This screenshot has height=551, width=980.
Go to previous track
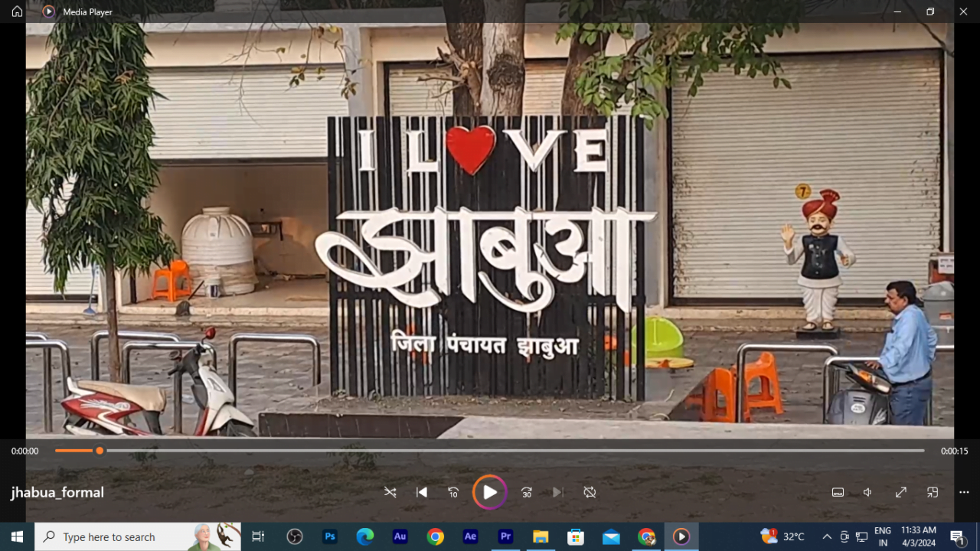tap(422, 492)
